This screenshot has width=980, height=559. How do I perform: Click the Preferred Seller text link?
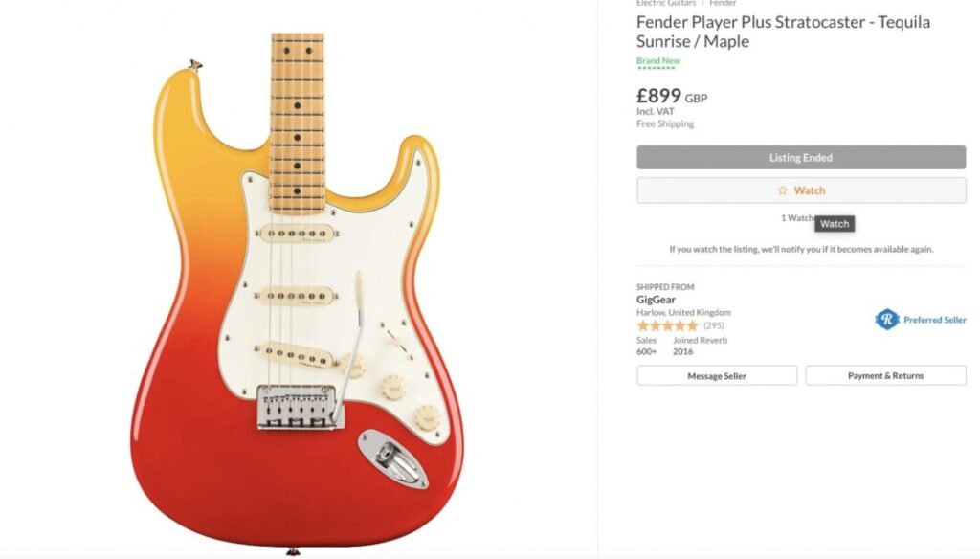(x=934, y=320)
